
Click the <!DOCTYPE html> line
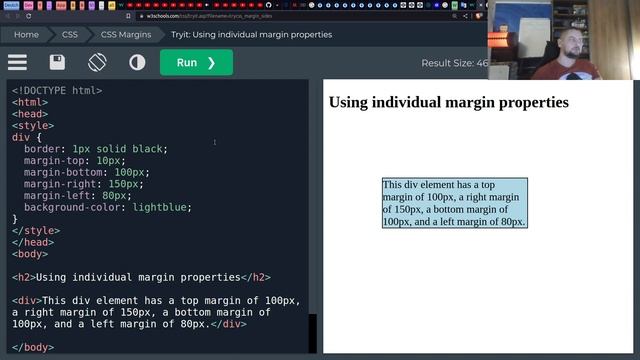(57, 90)
